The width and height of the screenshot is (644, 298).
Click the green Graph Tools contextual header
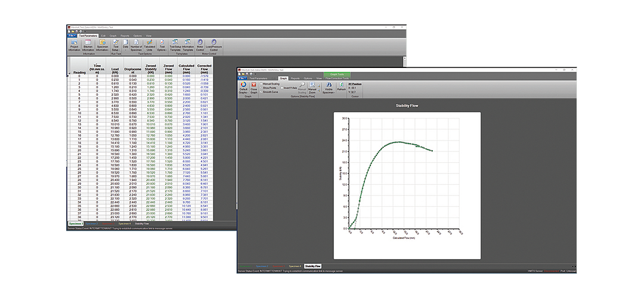[337, 74]
